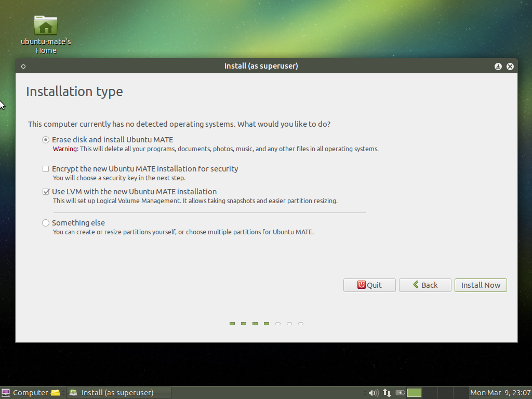
Task: Choose the Something else option
Action: point(74,223)
